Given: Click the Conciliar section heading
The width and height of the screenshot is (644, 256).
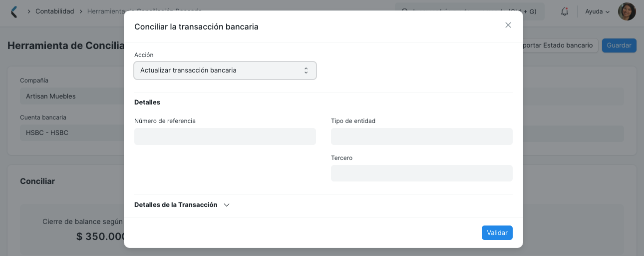Looking at the screenshot, I should (x=37, y=181).
